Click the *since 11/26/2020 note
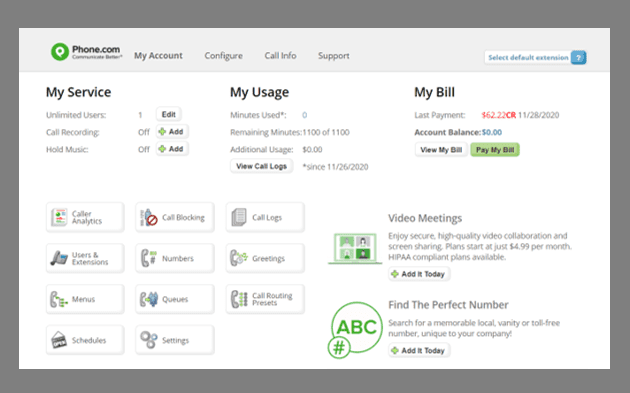 coord(335,167)
